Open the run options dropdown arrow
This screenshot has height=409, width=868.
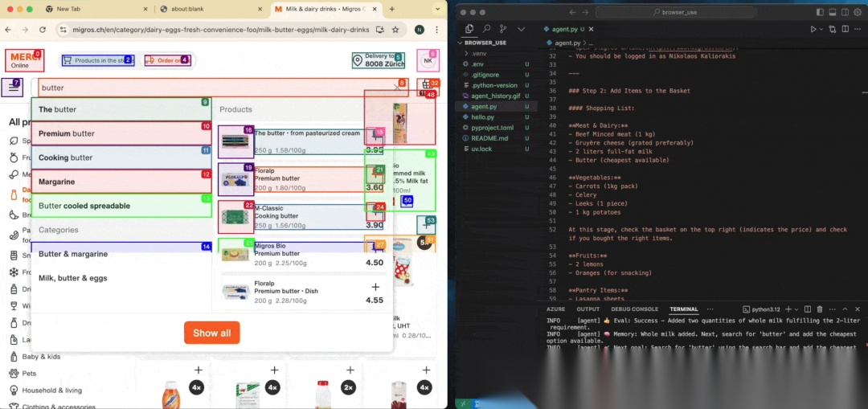pyautogui.click(x=821, y=29)
